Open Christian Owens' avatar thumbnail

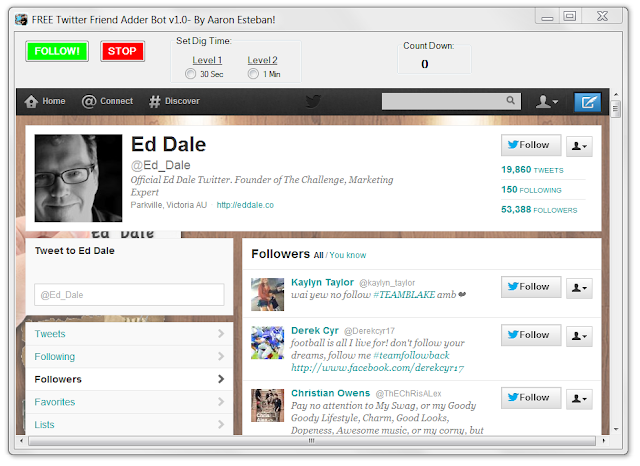point(267,406)
